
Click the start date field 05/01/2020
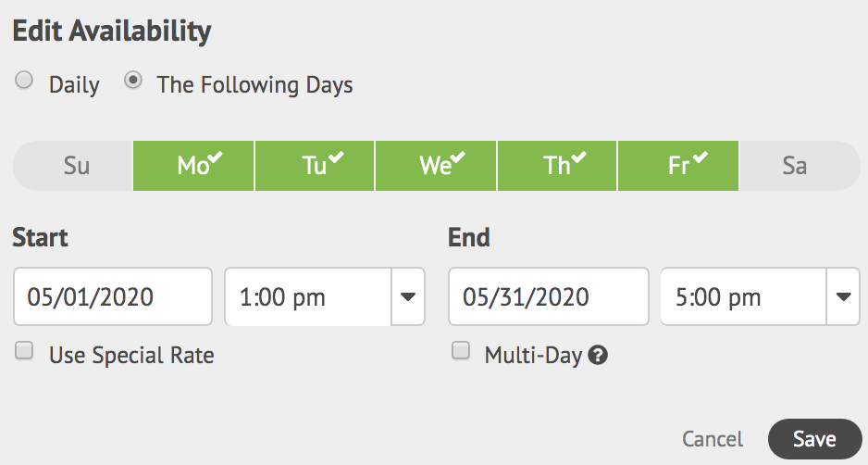point(113,297)
